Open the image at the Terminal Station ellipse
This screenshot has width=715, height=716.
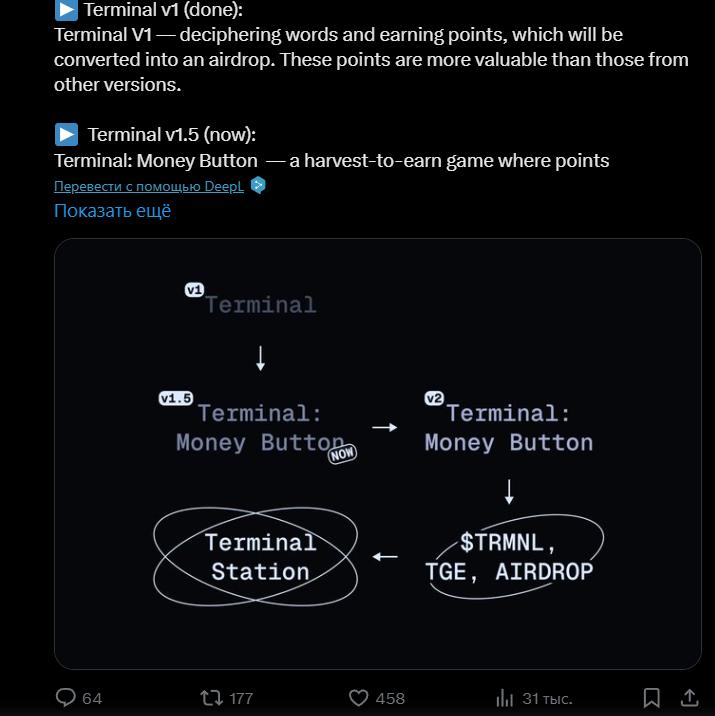pos(256,557)
